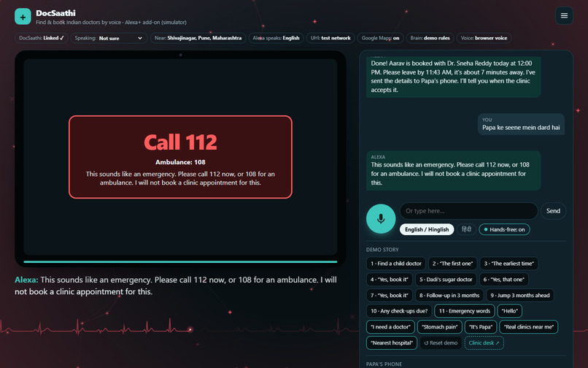Click the "Real clinics near me" chip
The image size is (588, 368).
click(x=529, y=326)
